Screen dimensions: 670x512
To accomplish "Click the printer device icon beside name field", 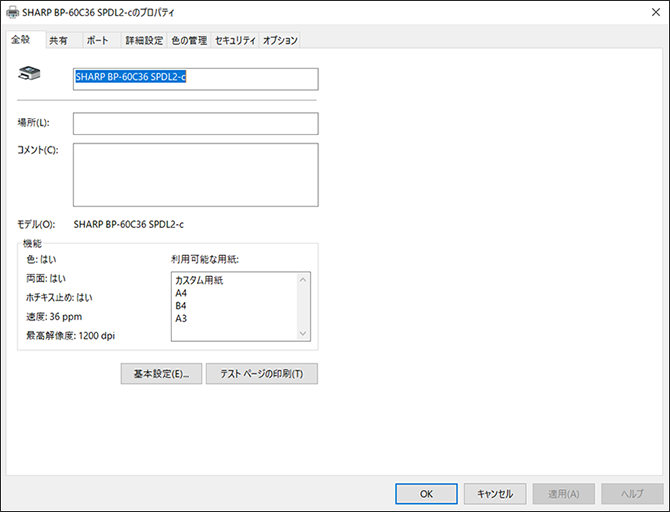I will click(x=29, y=74).
